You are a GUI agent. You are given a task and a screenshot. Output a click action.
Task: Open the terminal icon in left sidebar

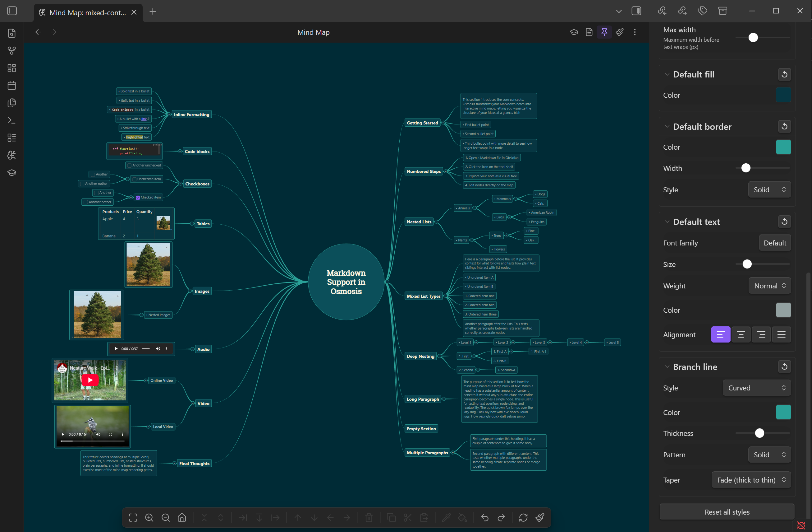click(x=11, y=120)
